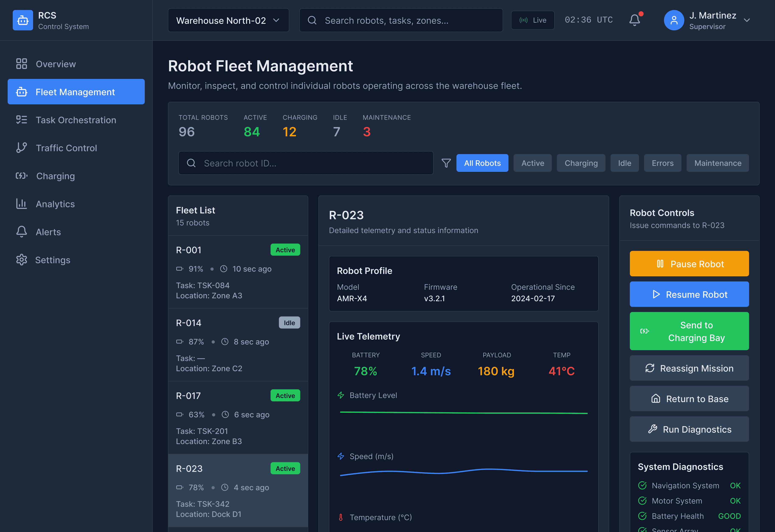The width and height of the screenshot is (775, 532).
Task: Select the Task Orchestration sidebar icon
Action: coord(22,120)
